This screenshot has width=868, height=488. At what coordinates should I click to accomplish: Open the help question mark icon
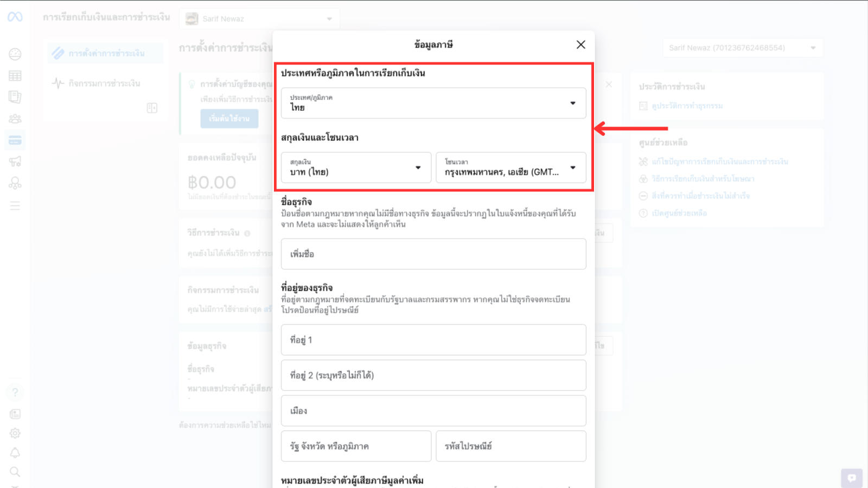pos(15,392)
